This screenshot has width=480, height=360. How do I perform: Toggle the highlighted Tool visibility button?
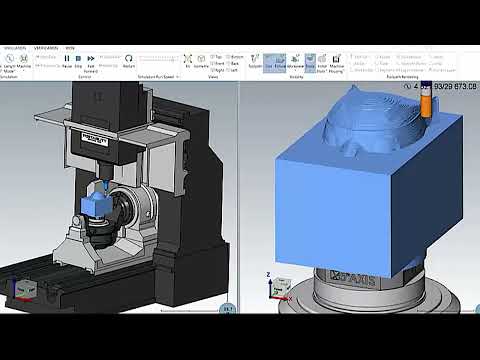269,62
